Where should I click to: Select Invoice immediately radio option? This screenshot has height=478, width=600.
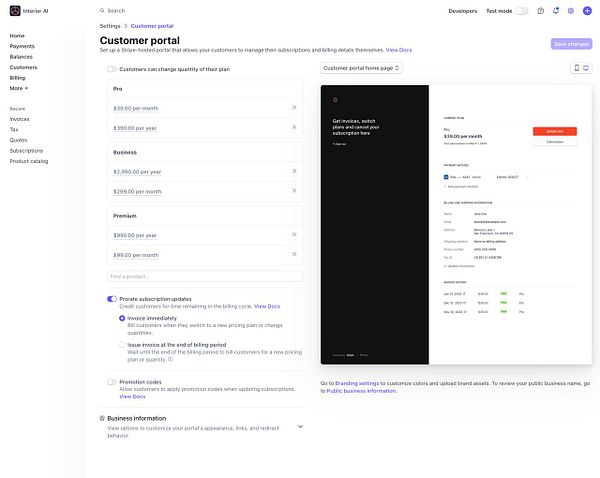pos(122,318)
